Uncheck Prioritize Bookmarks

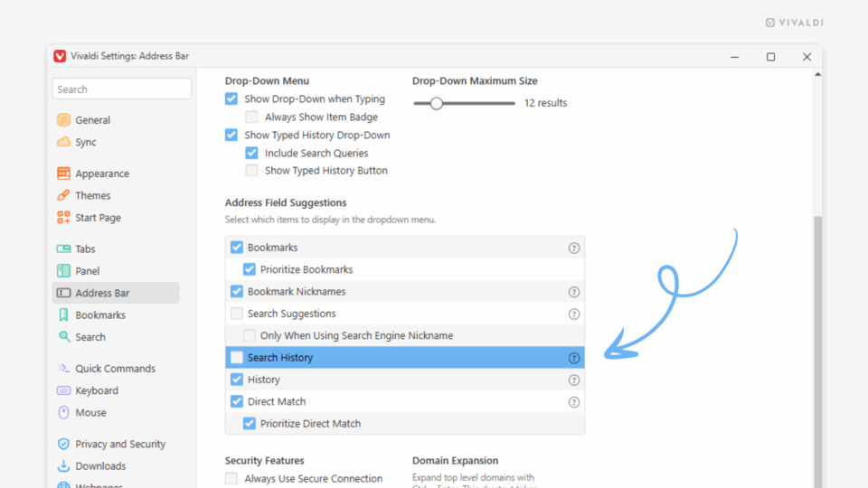(x=250, y=269)
